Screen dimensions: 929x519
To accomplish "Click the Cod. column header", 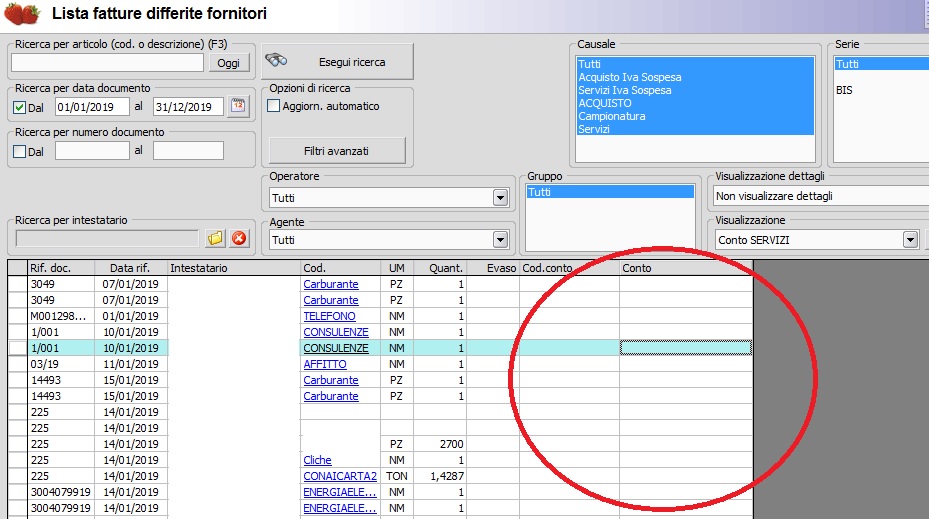I will click(341, 268).
